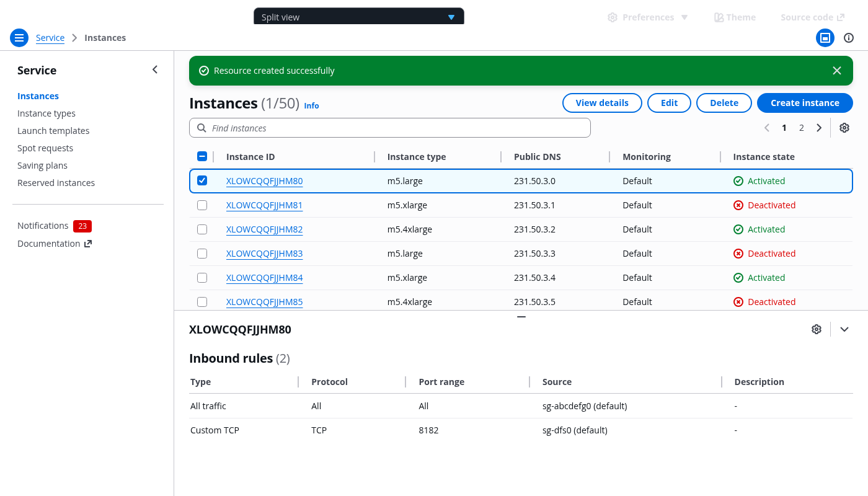Open the XLOWCQQFJJHM83 instance link

(x=264, y=254)
